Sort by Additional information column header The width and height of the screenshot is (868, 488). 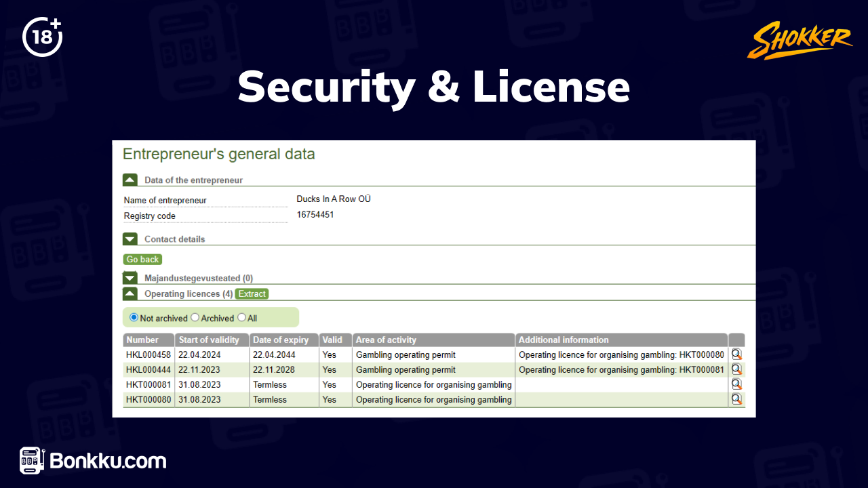pos(622,340)
